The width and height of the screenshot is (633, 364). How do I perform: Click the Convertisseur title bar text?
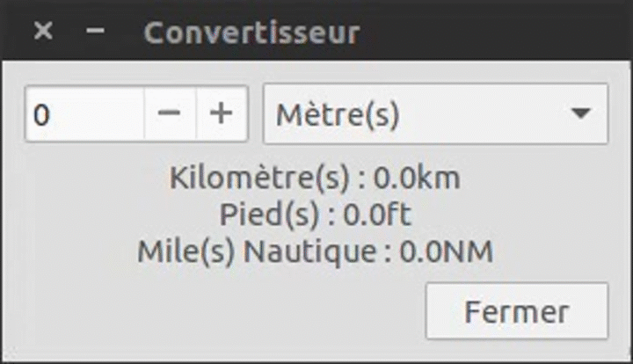coord(251,33)
